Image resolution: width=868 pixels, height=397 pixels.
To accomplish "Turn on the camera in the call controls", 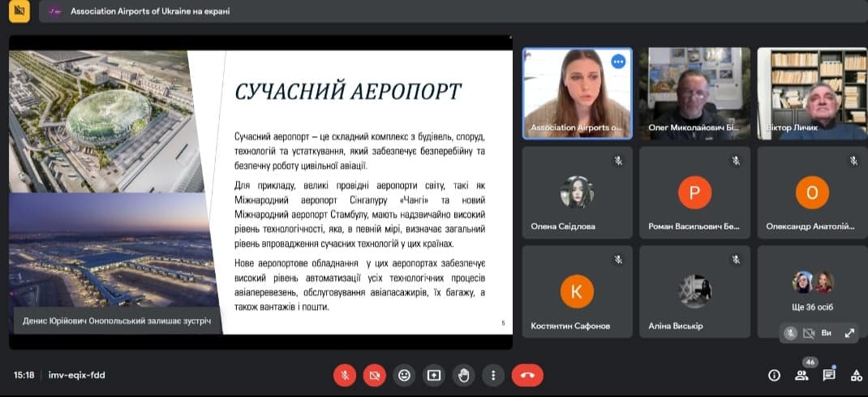I will [x=374, y=375].
